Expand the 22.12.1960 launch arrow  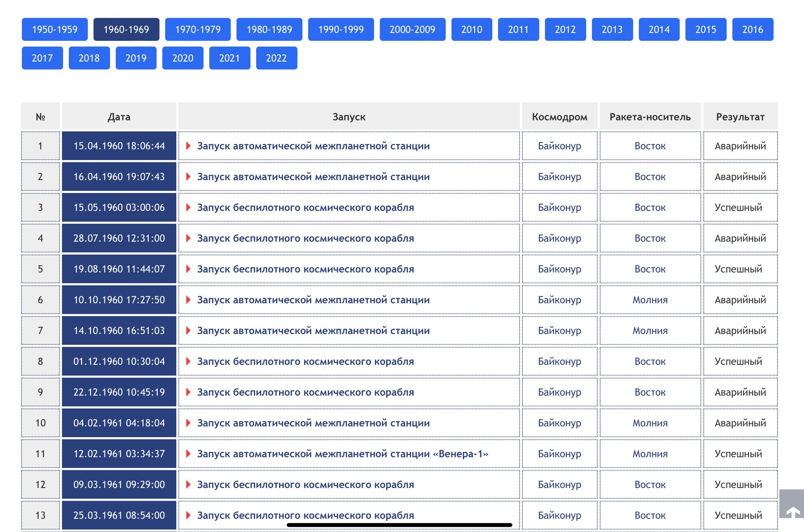point(188,392)
